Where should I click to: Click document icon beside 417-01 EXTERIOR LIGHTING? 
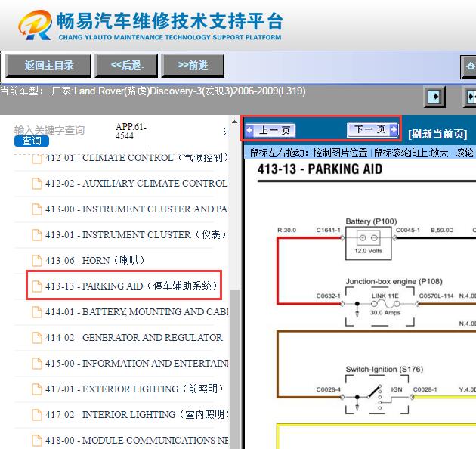(x=37, y=389)
